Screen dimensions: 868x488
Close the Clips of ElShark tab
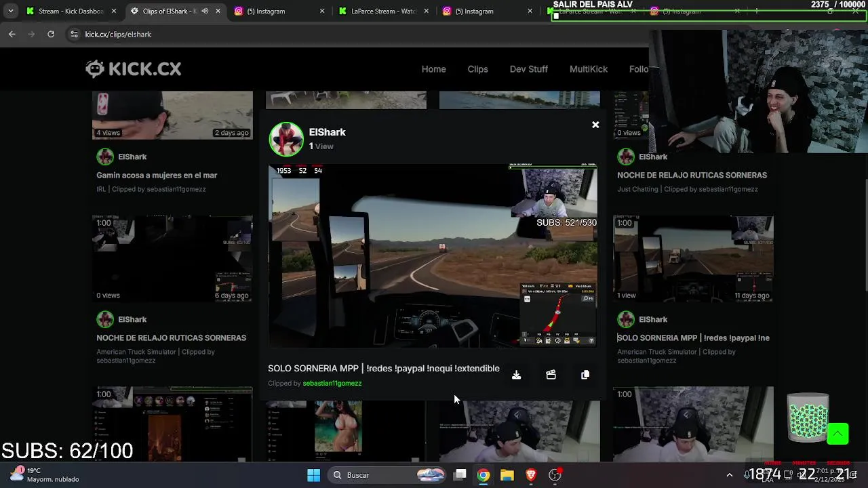(218, 11)
